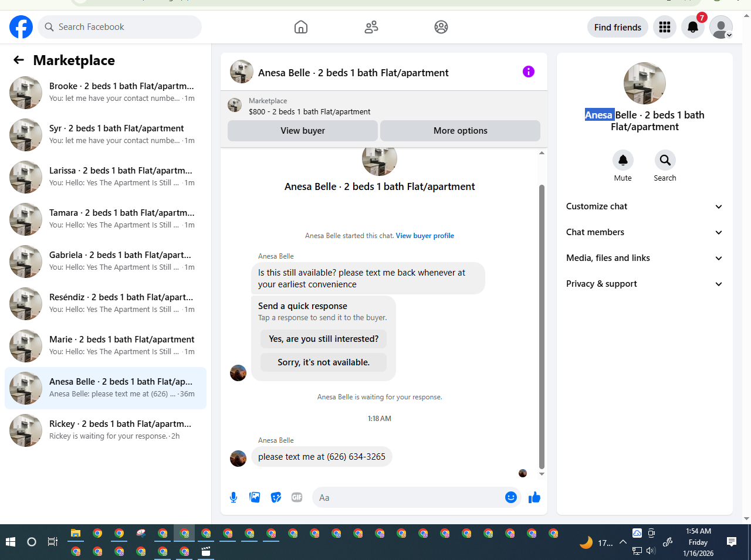The image size is (751, 560).
Task: Open the Windows notification center
Action: click(x=732, y=542)
